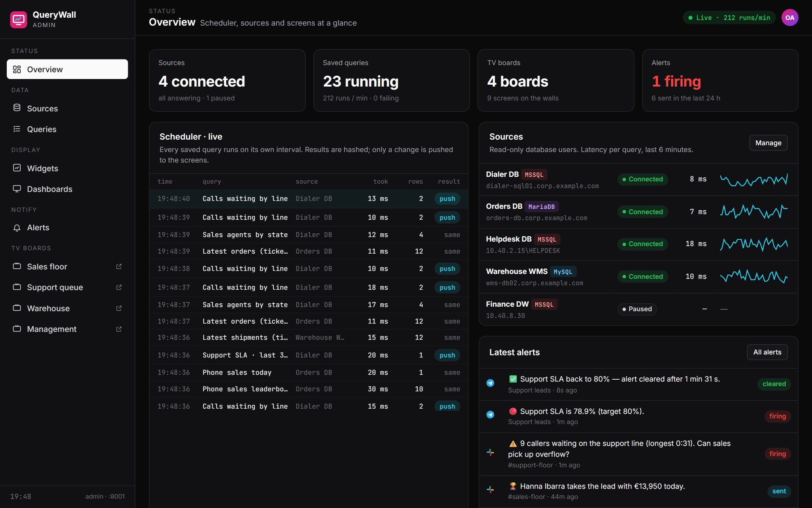Open Sales floor board in new window icon
Image resolution: width=812 pixels, height=508 pixels.
(x=119, y=266)
